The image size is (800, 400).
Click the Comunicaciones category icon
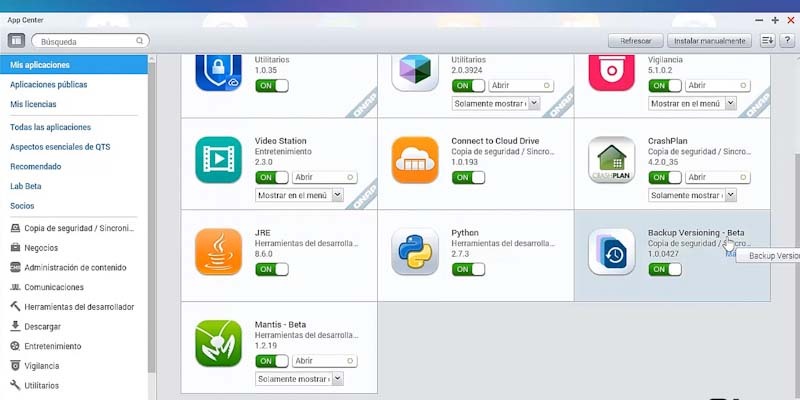15,287
